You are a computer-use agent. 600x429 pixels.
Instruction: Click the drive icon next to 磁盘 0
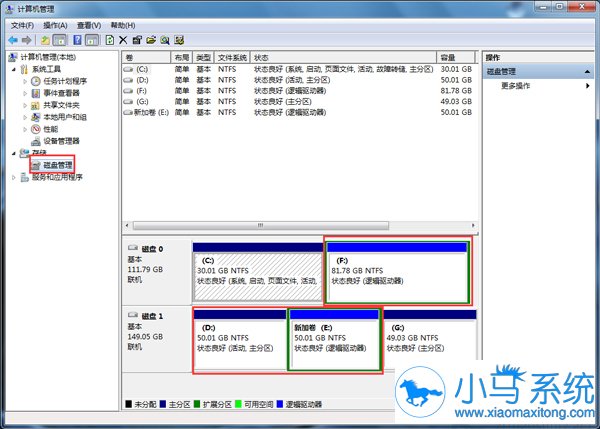tap(133, 248)
